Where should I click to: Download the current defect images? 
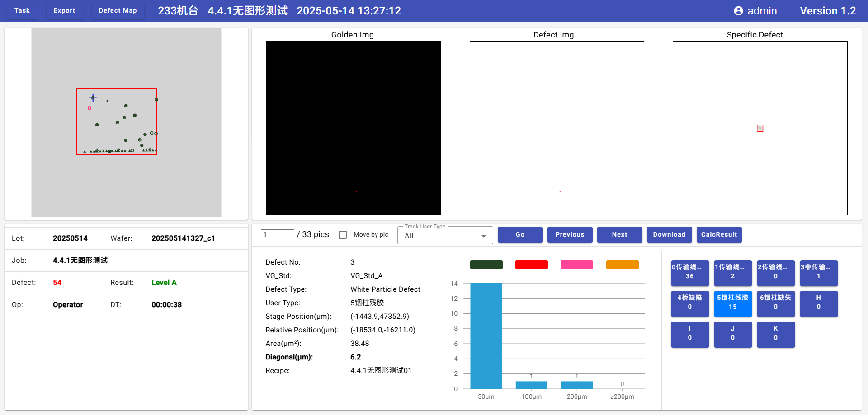[x=669, y=235]
